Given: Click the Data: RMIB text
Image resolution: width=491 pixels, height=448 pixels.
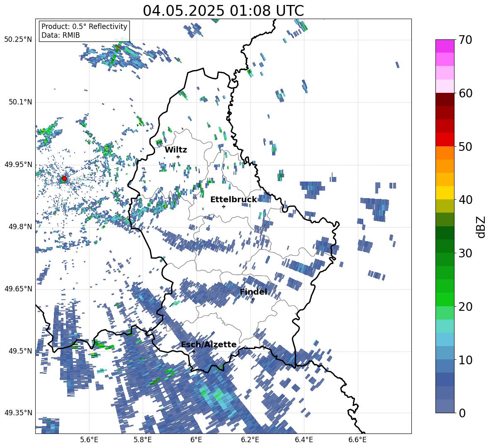Looking at the screenshot, I should pyautogui.click(x=61, y=35).
